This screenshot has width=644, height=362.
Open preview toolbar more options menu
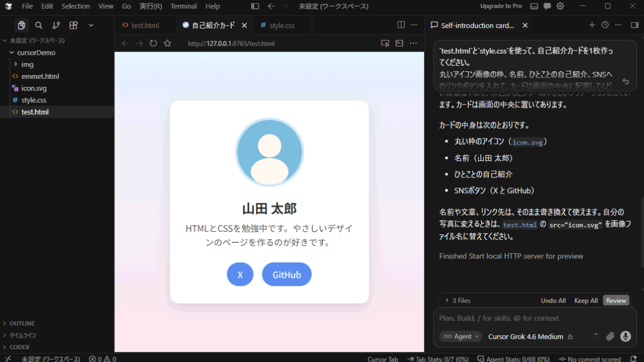tap(413, 43)
